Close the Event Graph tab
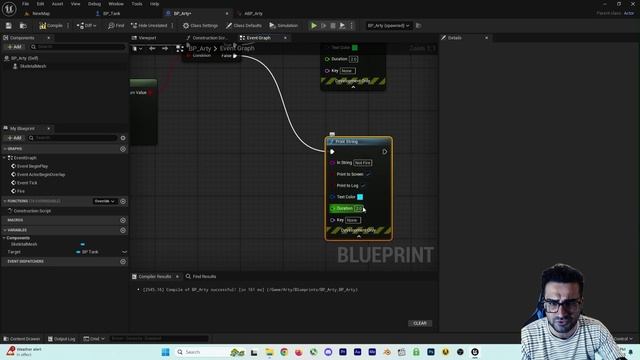The width and height of the screenshot is (640, 360). click(x=285, y=38)
